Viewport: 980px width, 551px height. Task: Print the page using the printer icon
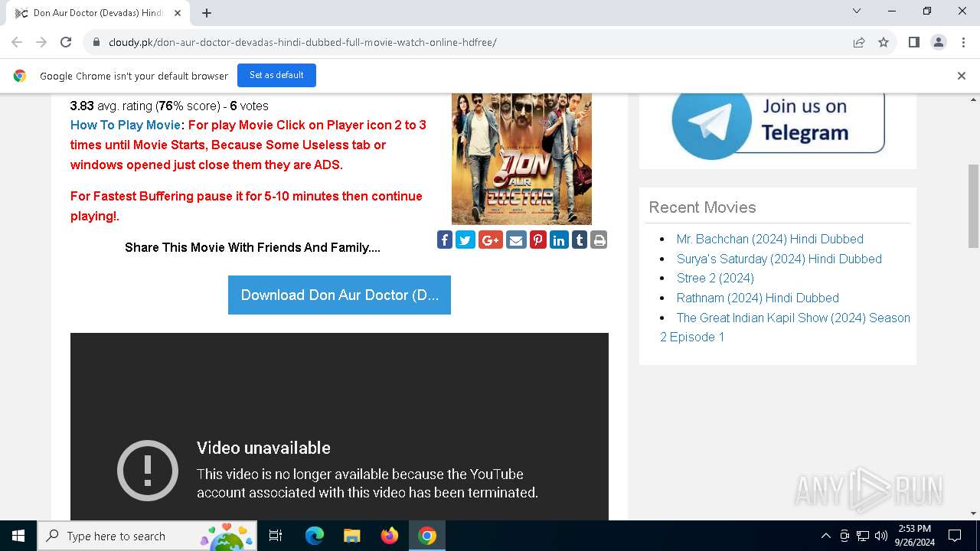point(599,240)
